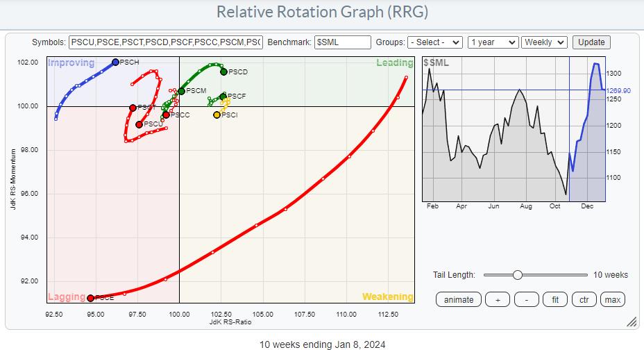The image size is (644, 350).
Task: Select the PSCM marker near center
Action: (x=181, y=91)
